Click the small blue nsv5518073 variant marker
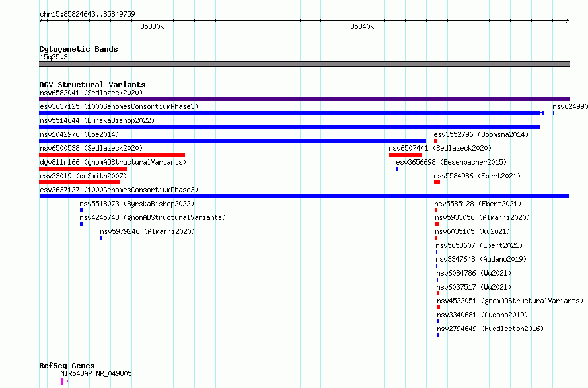Viewport: 588px width, 388px height. [x=81, y=210]
